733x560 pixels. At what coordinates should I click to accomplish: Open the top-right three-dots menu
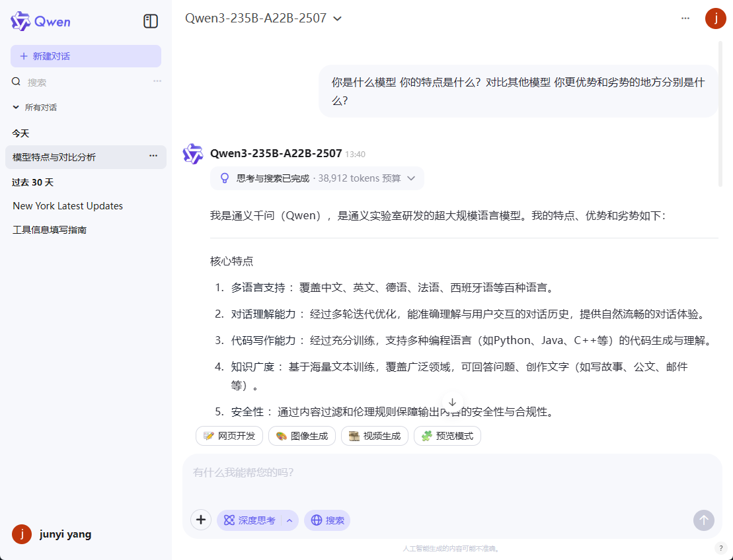(685, 18)
